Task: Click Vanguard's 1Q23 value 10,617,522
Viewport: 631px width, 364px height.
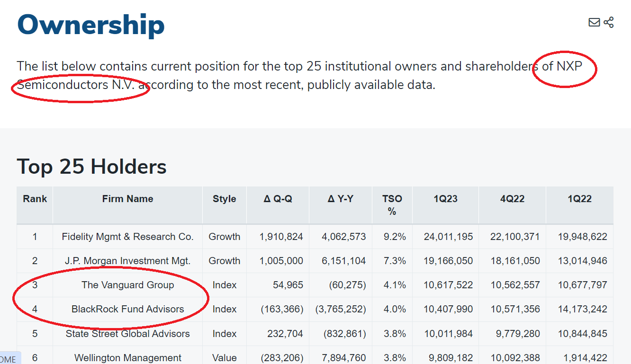Action: pyautogui.click(x=448, y=285)
